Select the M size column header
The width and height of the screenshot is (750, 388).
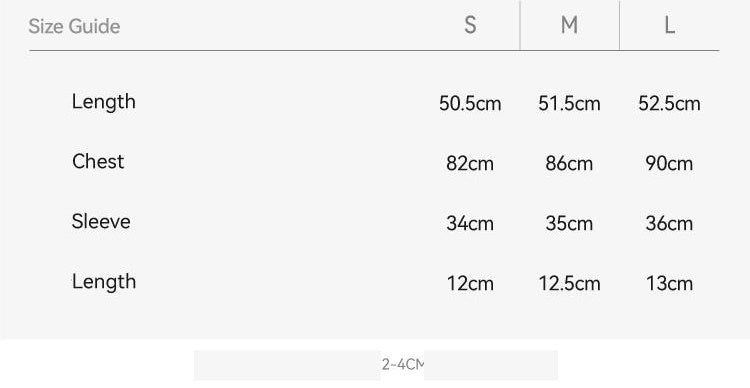coord(569,25)
